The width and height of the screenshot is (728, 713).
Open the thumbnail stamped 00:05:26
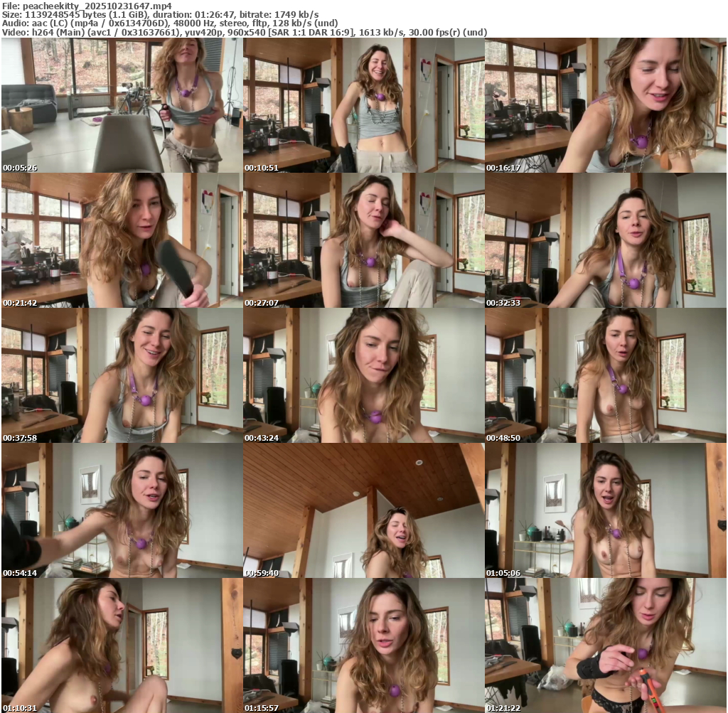[x=122, y=105]
